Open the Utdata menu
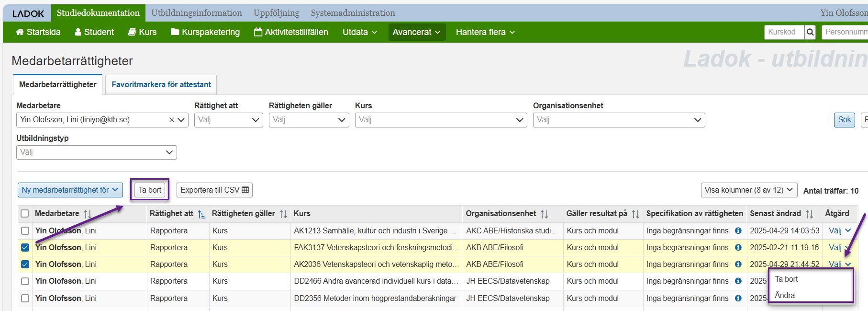868x311 pixels. point(360,32)
